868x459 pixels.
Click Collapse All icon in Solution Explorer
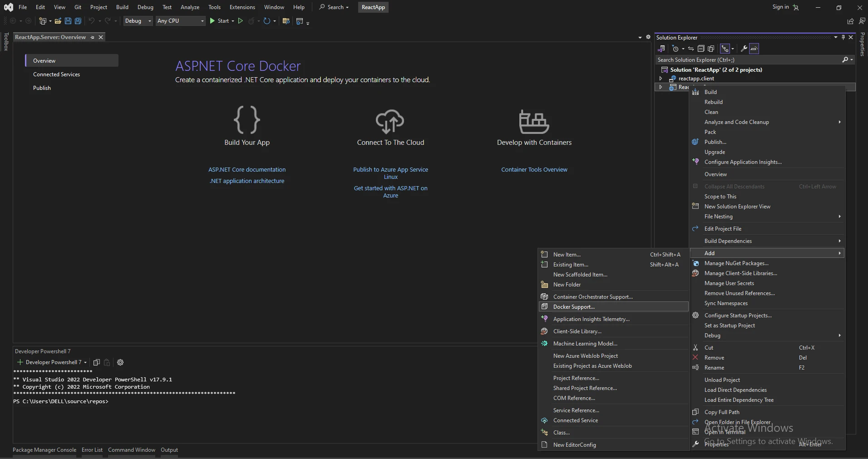(x=701, y=49)
